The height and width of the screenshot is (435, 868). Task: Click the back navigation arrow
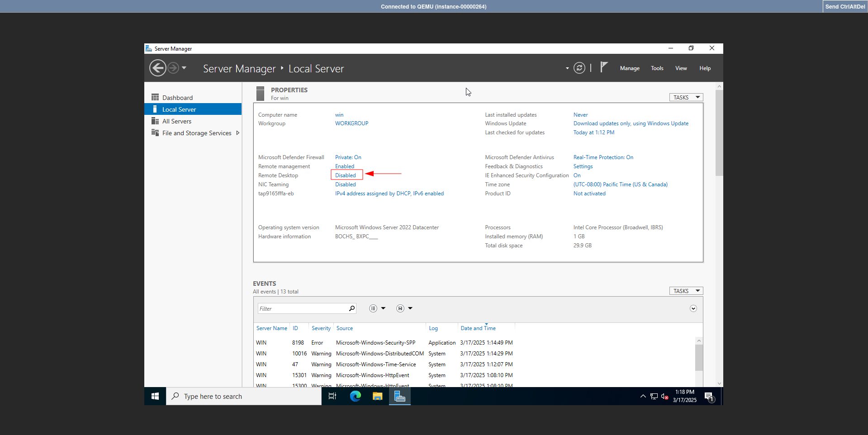157,68
